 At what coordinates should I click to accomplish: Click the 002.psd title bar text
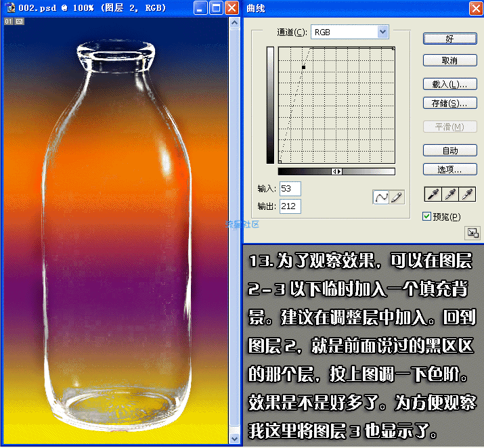tap(92, 7)
